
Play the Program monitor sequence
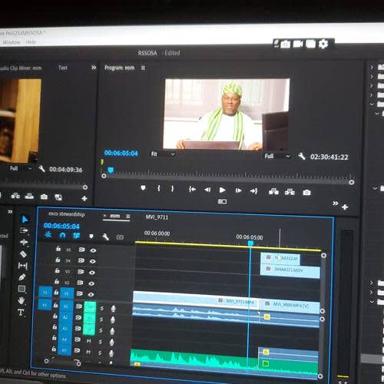[x=222, y=190]
